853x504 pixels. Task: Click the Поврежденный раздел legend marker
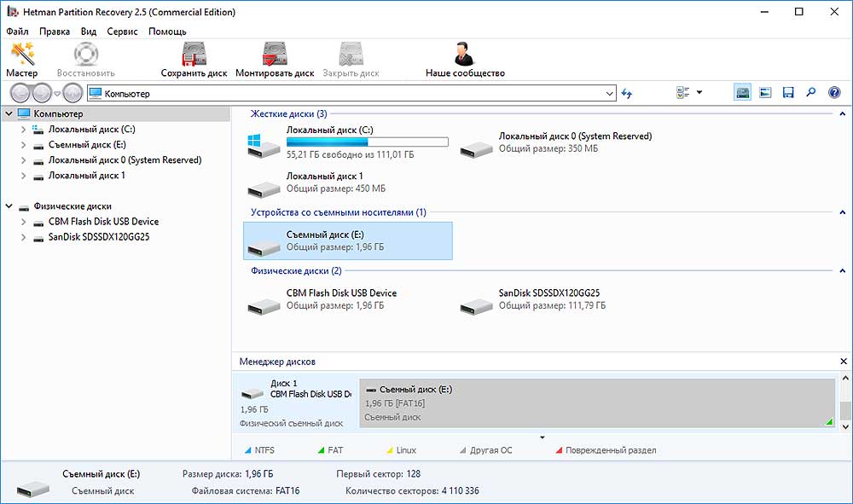point(559,450)
